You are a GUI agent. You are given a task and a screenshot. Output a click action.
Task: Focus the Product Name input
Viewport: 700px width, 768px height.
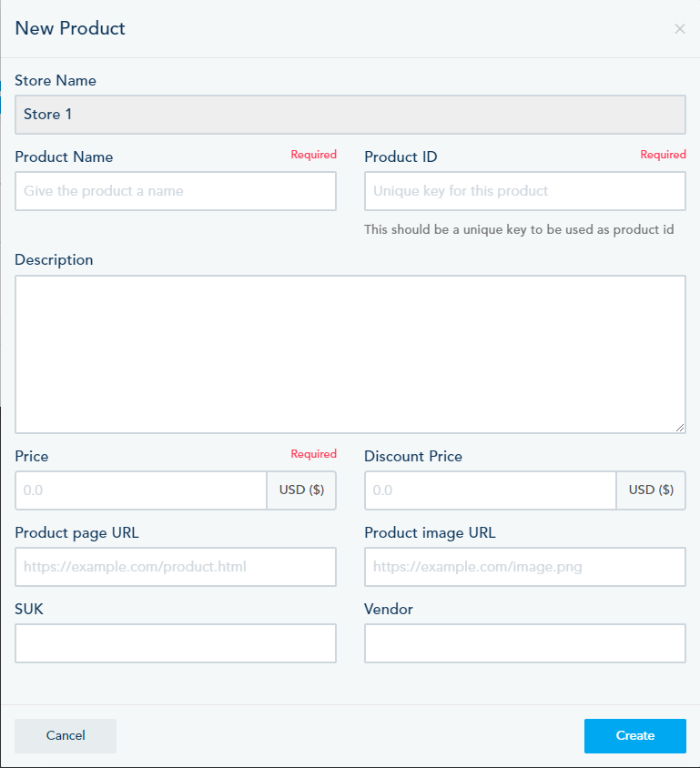pyautogui.click(x=176, y=191)
